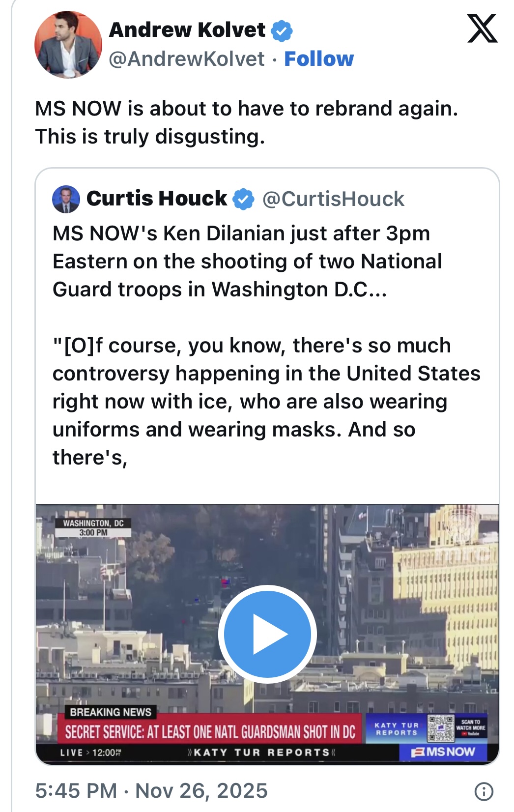This screenshot has width=514, height=812.
Task: Click Curtis Houck's verified checkmark badge
Action: (243, 199)
